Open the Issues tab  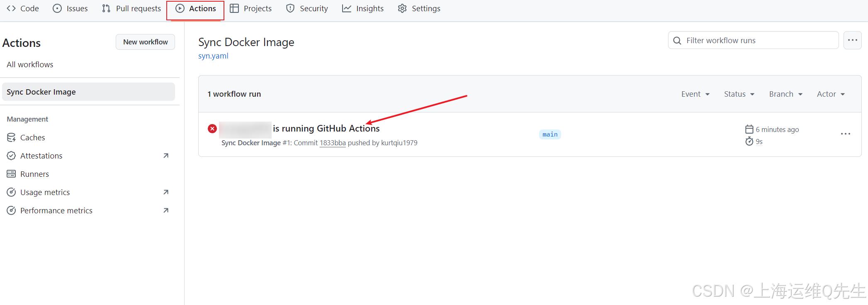tap(71, 8)
